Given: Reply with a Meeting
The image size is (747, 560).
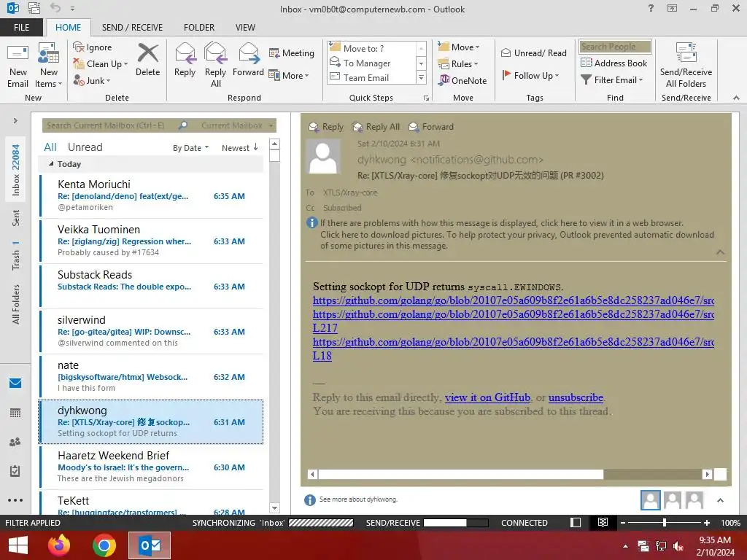Looking at the screenshot, I should [x=292, y=52].
